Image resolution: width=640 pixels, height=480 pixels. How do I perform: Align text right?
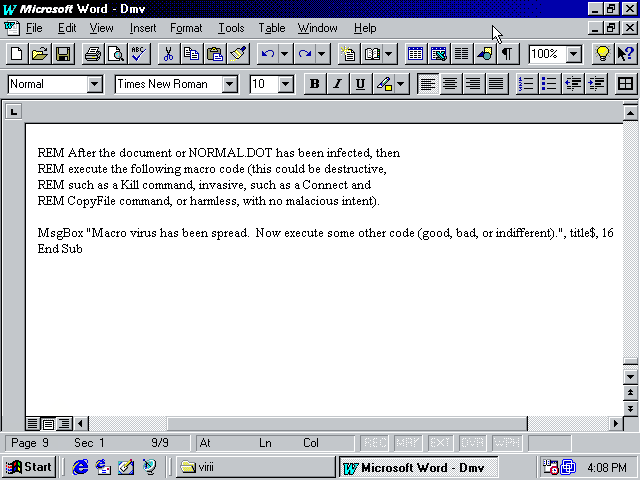[473, 84]
